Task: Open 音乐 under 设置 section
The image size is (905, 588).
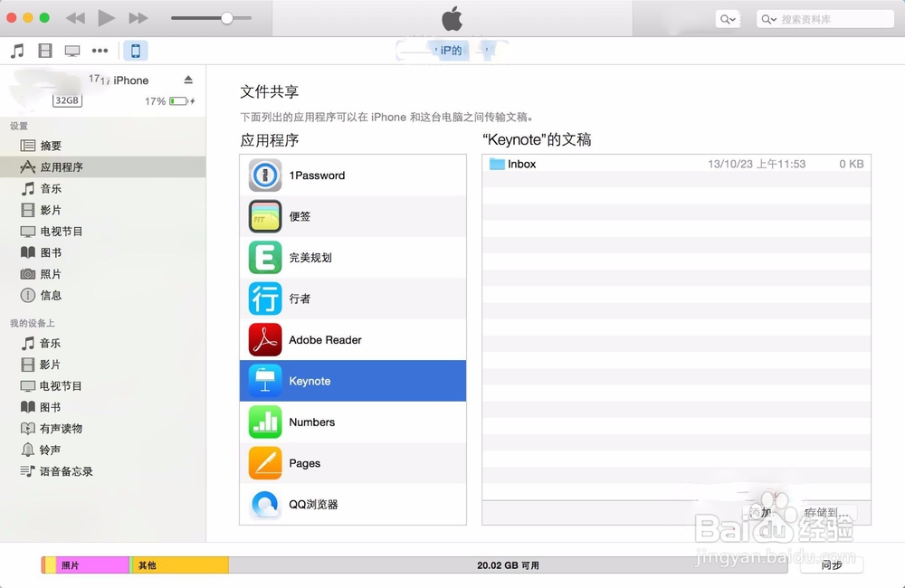Action: point(103,188)
